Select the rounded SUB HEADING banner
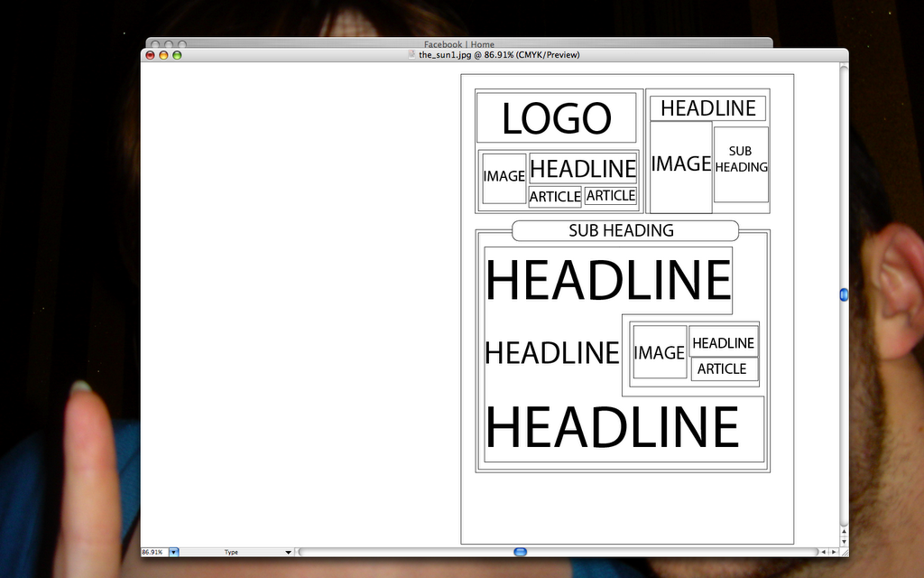Image resolution: width=924 pixels, height=578 pixels. click(624, 230)
